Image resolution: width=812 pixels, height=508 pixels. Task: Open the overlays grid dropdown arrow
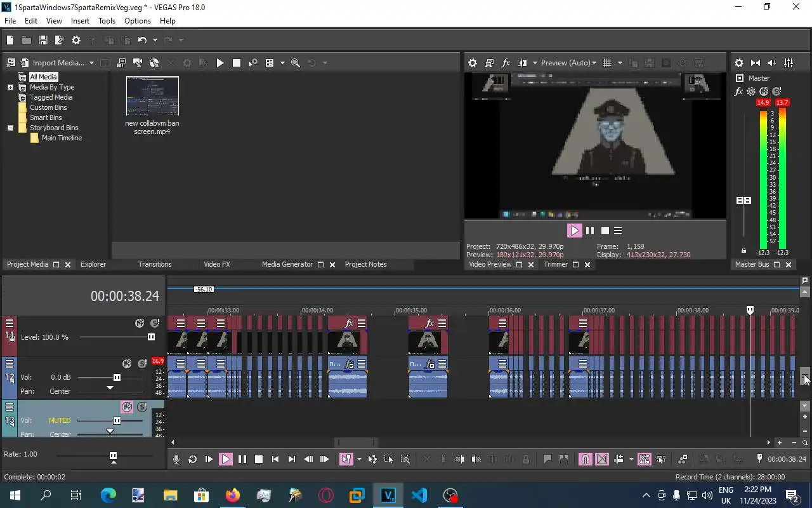[620, 63]
